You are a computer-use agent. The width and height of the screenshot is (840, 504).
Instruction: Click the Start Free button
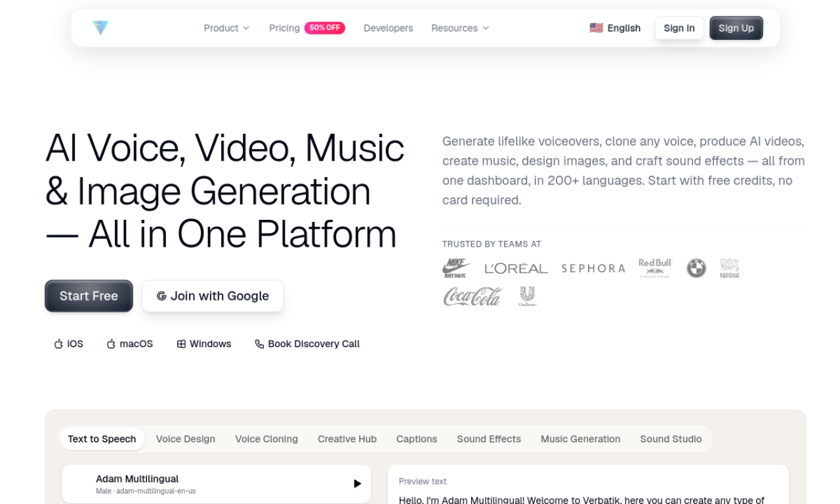click(x=89, y=296)
